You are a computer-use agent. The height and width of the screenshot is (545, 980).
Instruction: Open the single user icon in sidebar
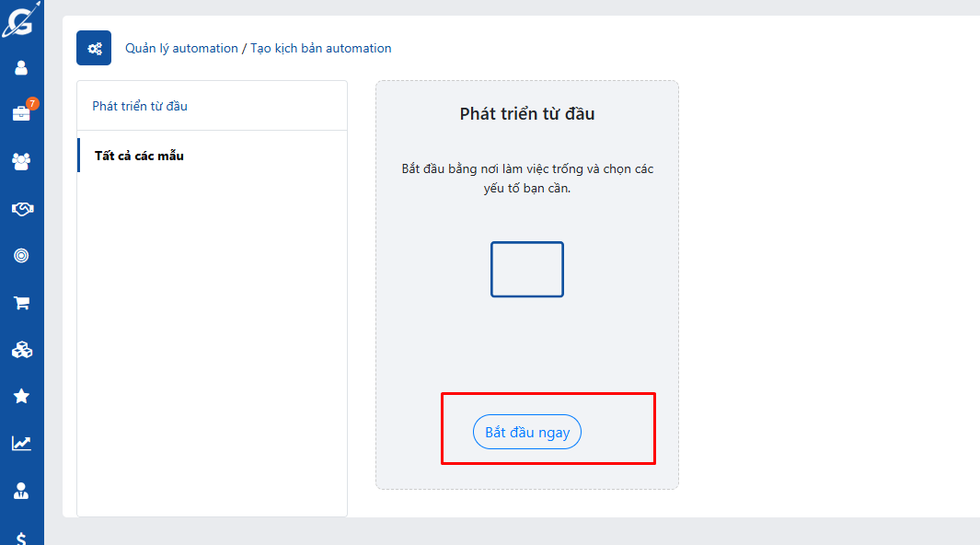pyautogui.click(x=21, y=67)
